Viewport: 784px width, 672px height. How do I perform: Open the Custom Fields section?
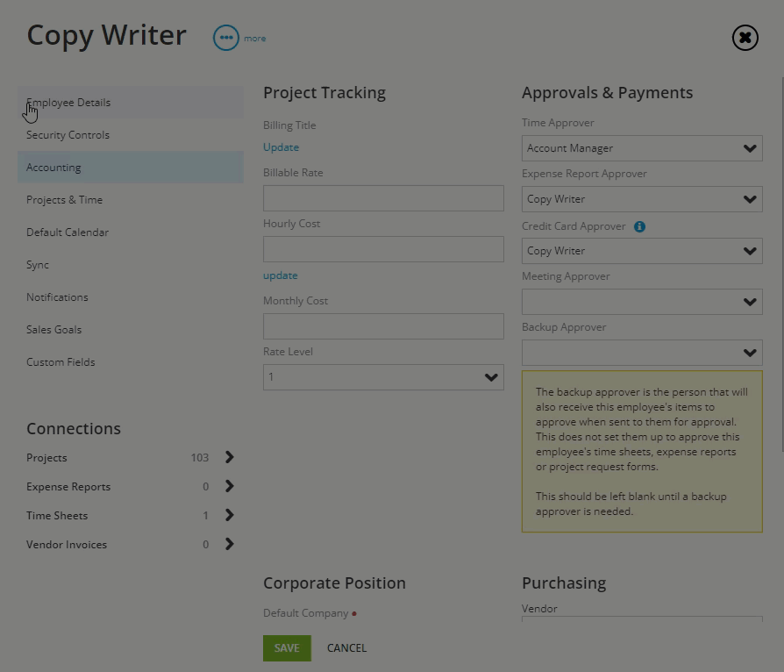point(131,362)
